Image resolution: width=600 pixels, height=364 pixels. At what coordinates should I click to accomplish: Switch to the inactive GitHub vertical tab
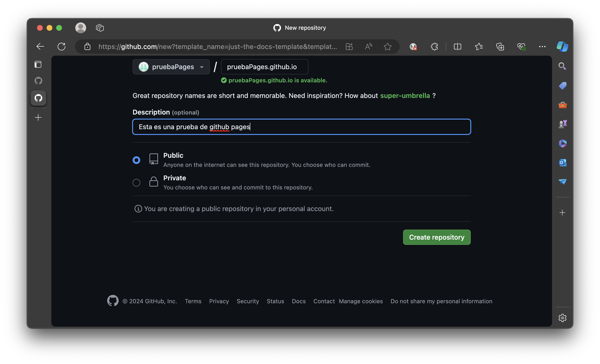38,80
